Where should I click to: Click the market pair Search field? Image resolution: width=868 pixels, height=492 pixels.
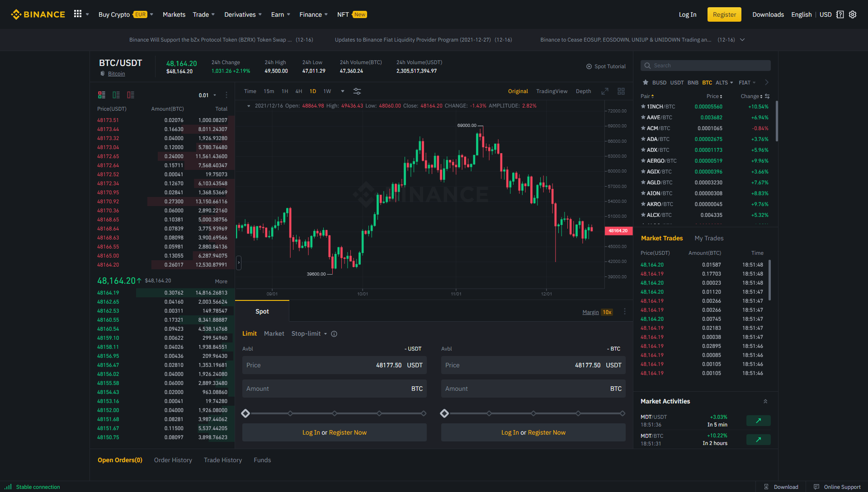[x=706, y=66]
